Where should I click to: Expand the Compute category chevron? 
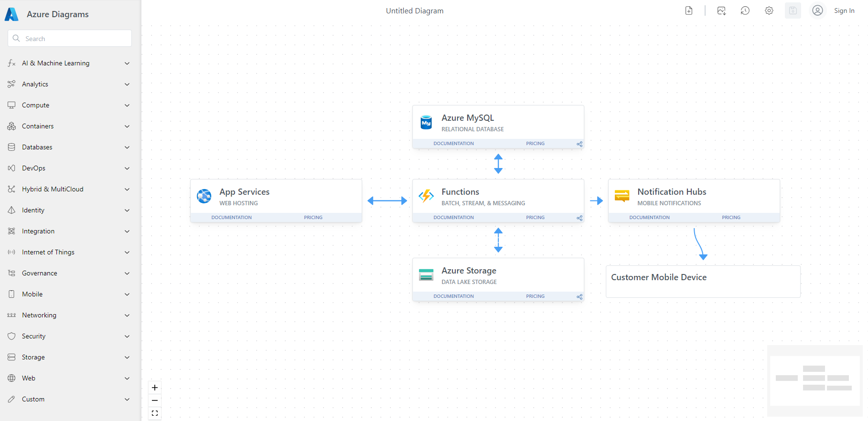[x=127, y=105]
